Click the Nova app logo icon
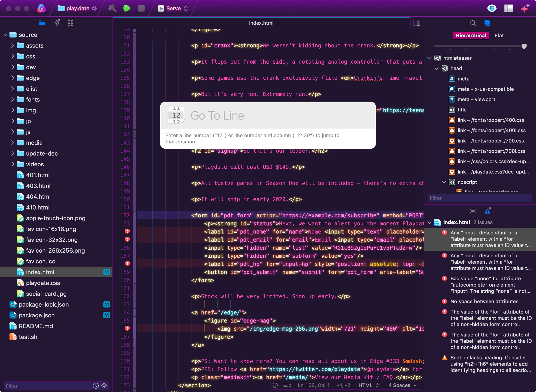This screenshot has height=392, width=536. tap(41, 9)
